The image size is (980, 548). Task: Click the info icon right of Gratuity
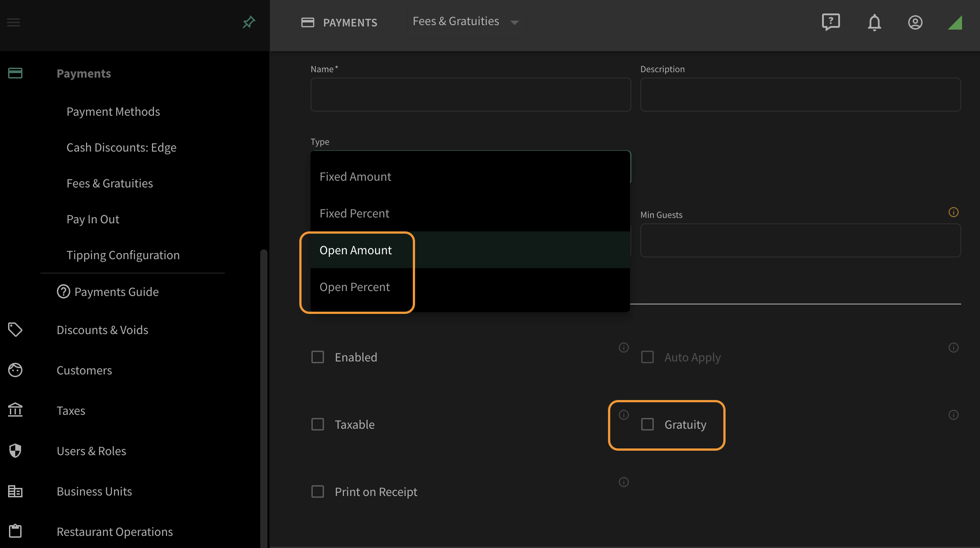pos(954,415)
